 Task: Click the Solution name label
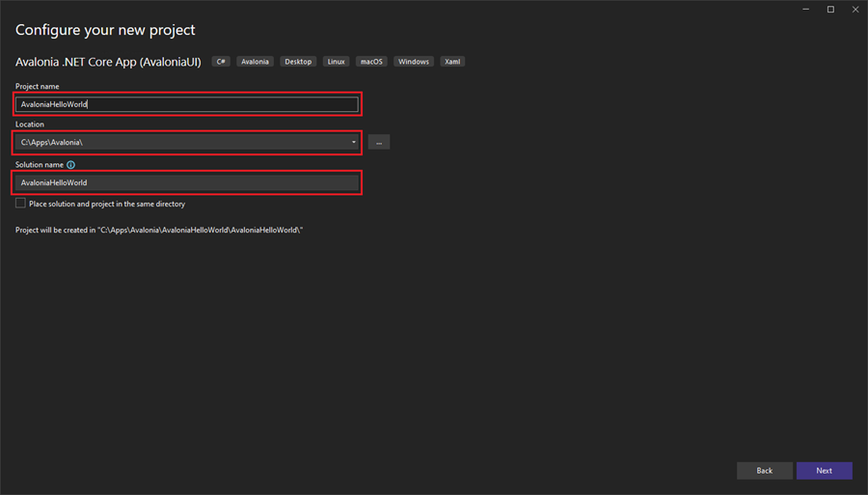(40, 164)
